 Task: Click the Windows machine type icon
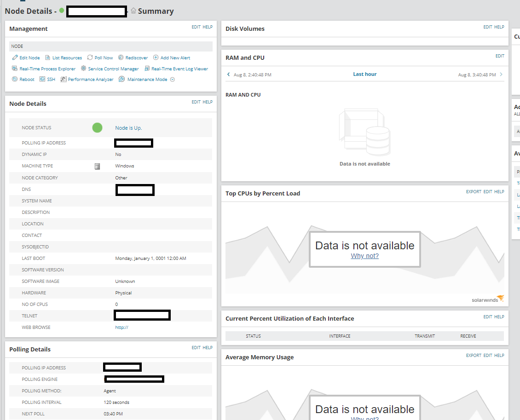(97, 166)
